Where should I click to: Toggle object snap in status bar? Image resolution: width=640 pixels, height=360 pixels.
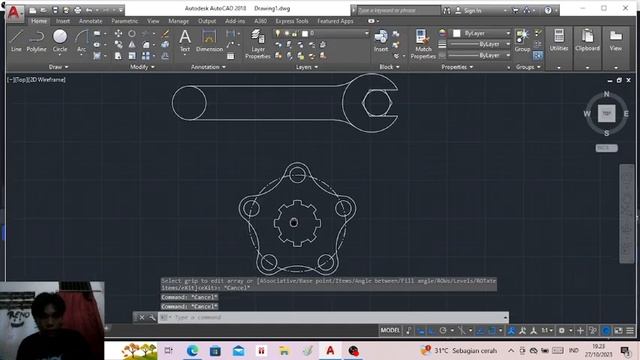[x=492, y=330]
